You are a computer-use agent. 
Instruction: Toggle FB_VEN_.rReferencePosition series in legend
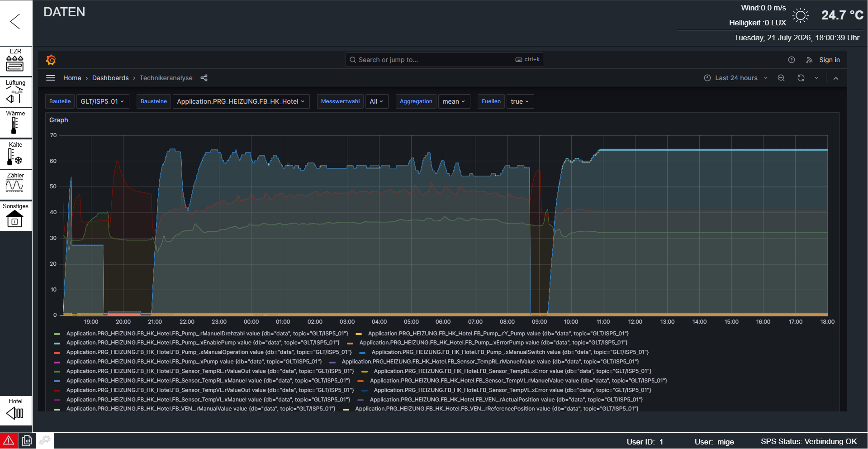coord(497,409)
